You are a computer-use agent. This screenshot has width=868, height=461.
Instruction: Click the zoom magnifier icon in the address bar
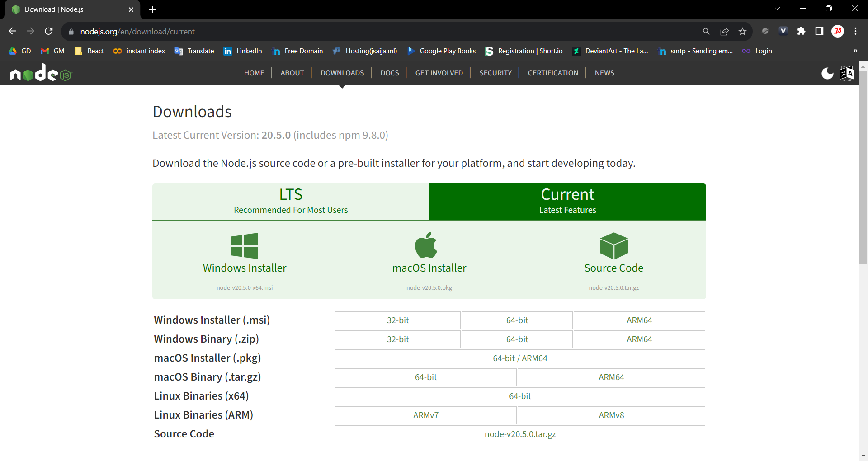(706, 31)
